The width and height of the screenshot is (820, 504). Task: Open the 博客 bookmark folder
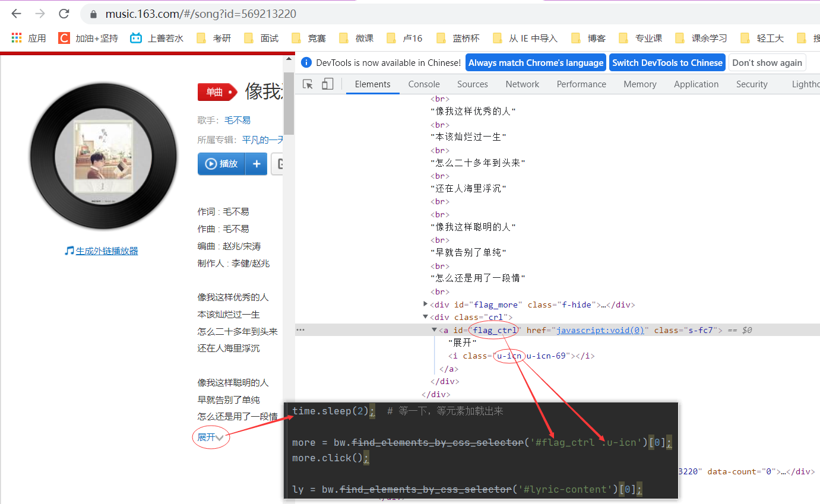pos(588,38)
